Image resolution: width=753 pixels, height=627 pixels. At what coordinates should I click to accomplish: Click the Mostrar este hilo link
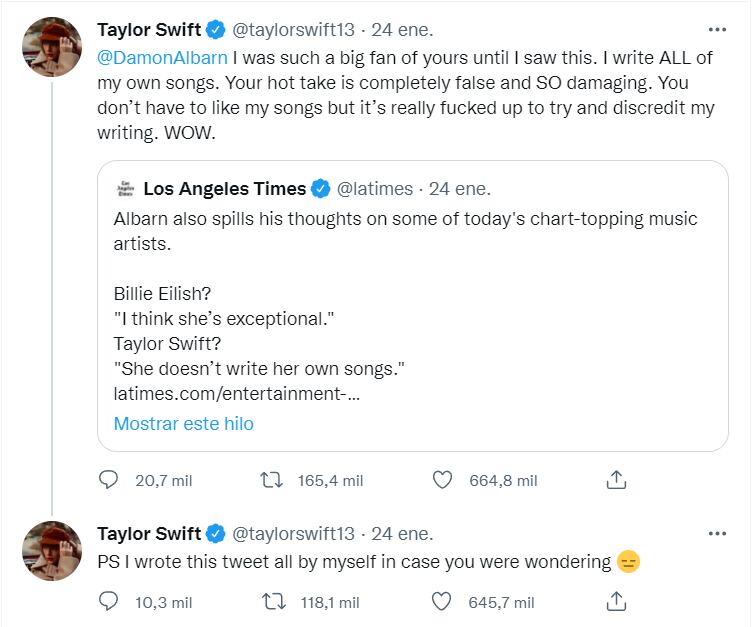coord(183,424)
